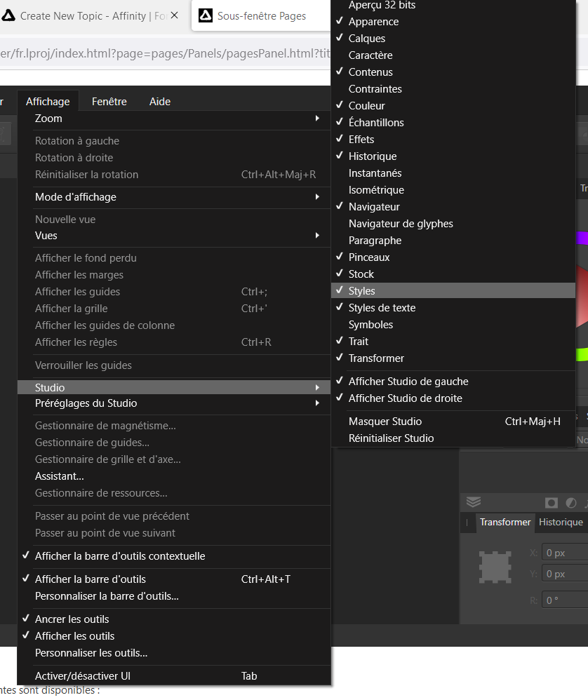Toggle Afficher la barre d'outils contextuelle
This screenshot has width=588, height=700.
point(120,556)
